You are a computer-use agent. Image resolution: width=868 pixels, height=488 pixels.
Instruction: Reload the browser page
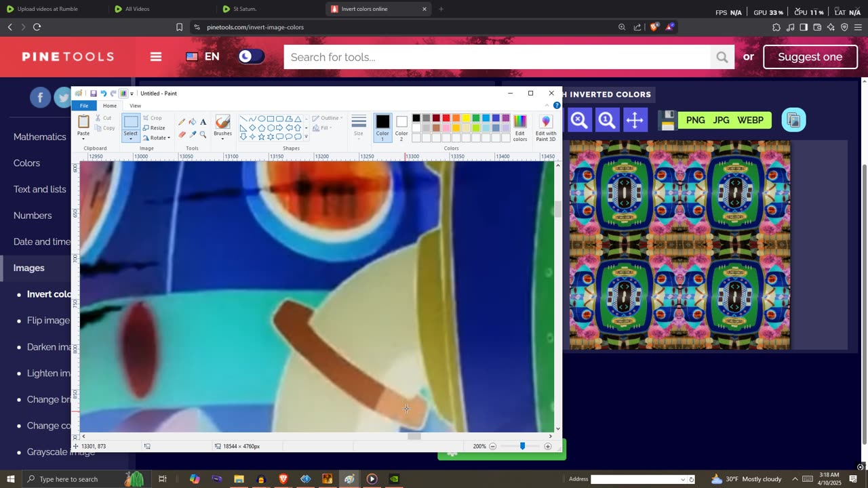(x=37, y=27)
